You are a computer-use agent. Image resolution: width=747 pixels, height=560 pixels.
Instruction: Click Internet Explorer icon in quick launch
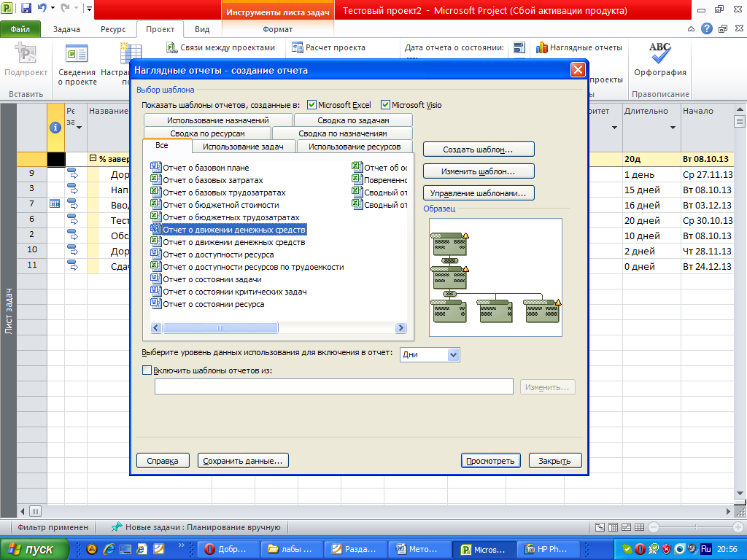[x=109, y=549]
